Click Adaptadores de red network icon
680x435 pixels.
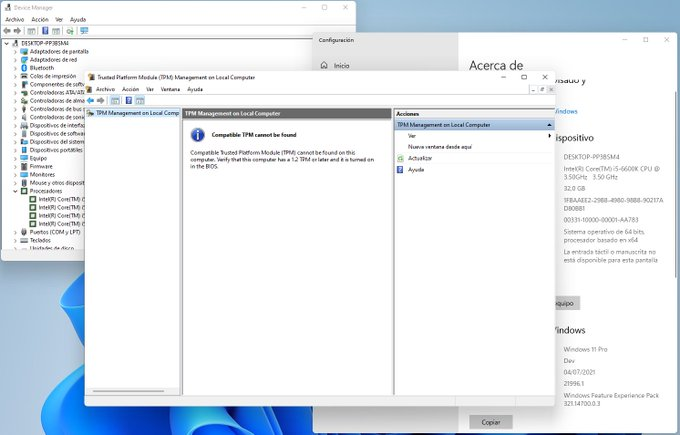coord(24,60)
